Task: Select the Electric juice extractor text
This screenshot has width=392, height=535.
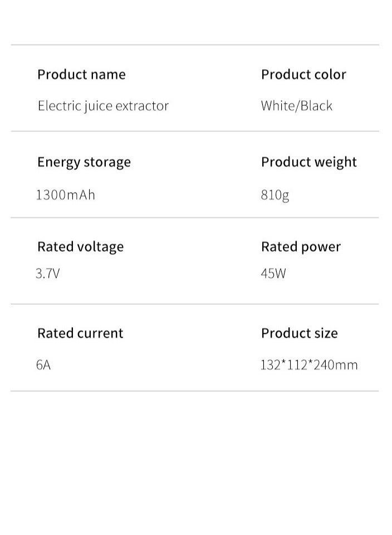Action: (103, 106)
